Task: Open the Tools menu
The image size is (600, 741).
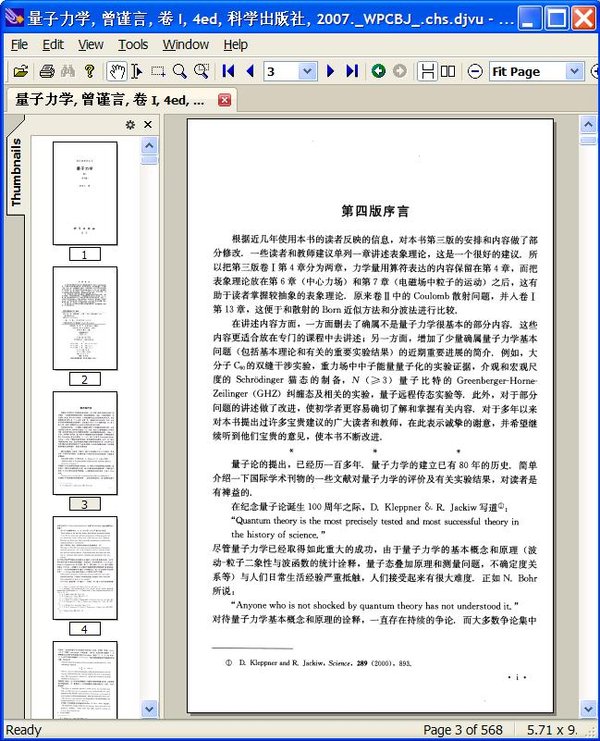Action: (x=133, y=44)
